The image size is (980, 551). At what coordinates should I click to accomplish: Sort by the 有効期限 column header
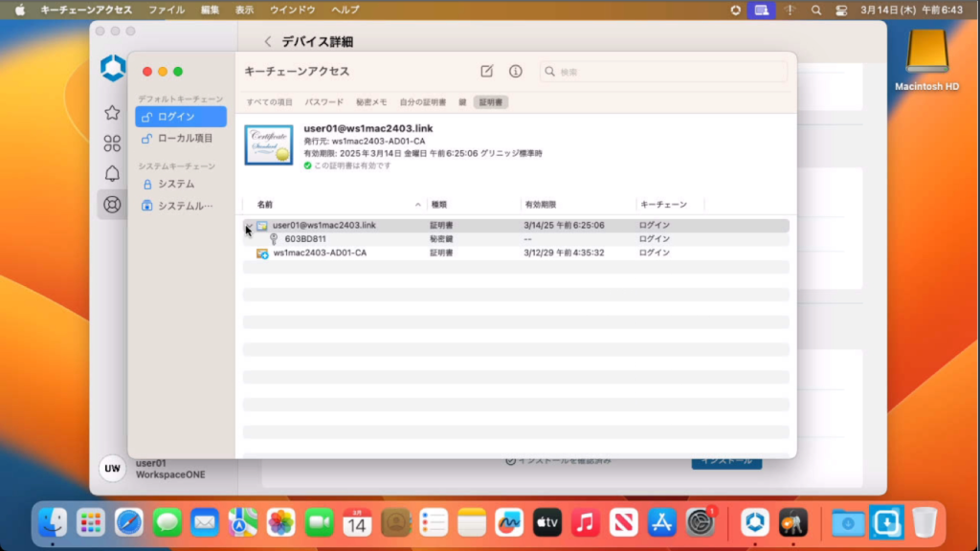540,205
